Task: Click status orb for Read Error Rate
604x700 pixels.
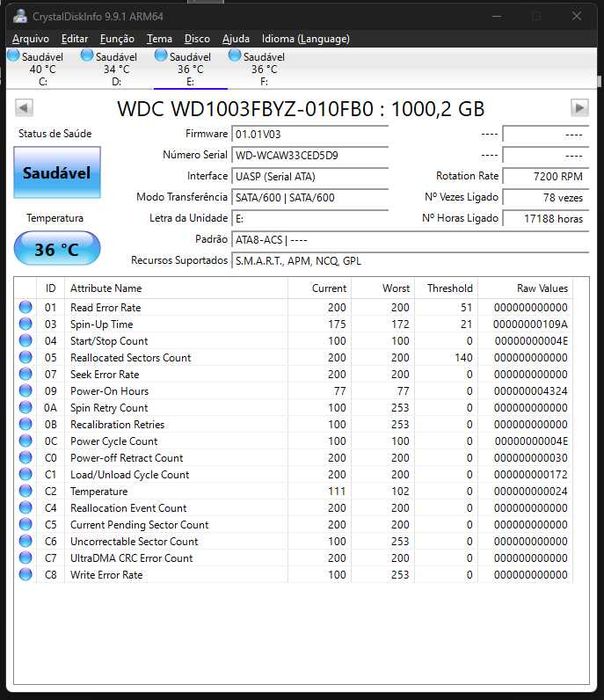Action: coord(25,307)
